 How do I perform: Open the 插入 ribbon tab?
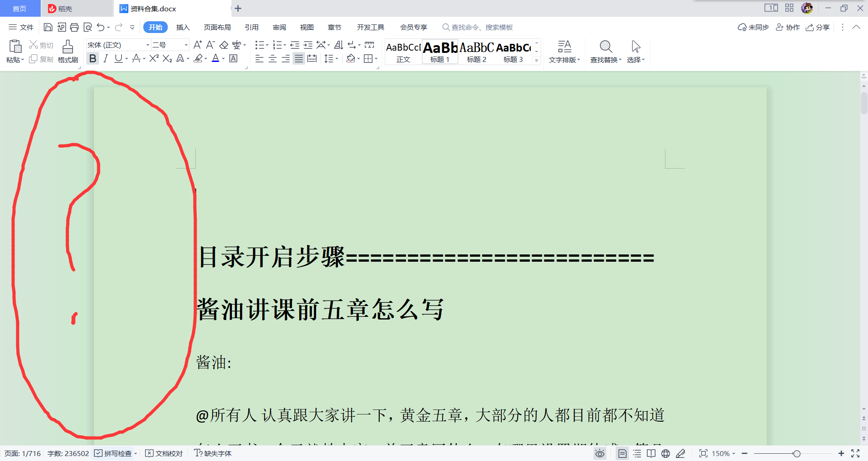pos(183,27)
